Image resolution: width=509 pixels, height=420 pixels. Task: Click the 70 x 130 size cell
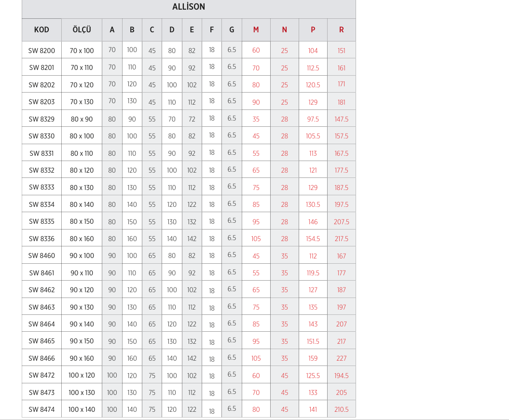tap(82, 102)
